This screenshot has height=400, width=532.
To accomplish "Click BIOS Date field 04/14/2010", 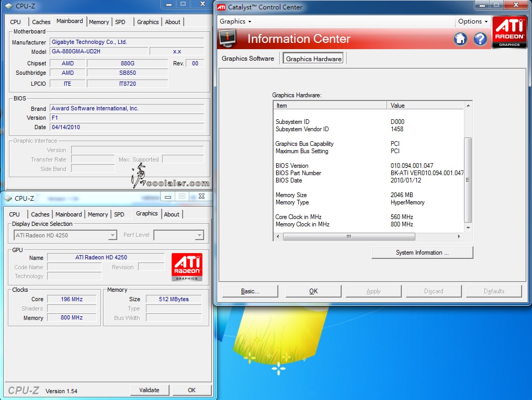I will click(127, 127).
